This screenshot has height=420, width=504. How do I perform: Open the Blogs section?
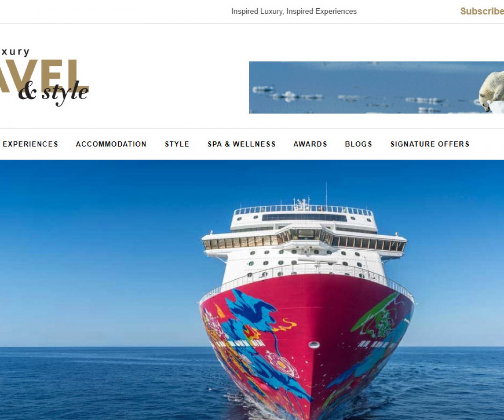click(x=359, y=144)
